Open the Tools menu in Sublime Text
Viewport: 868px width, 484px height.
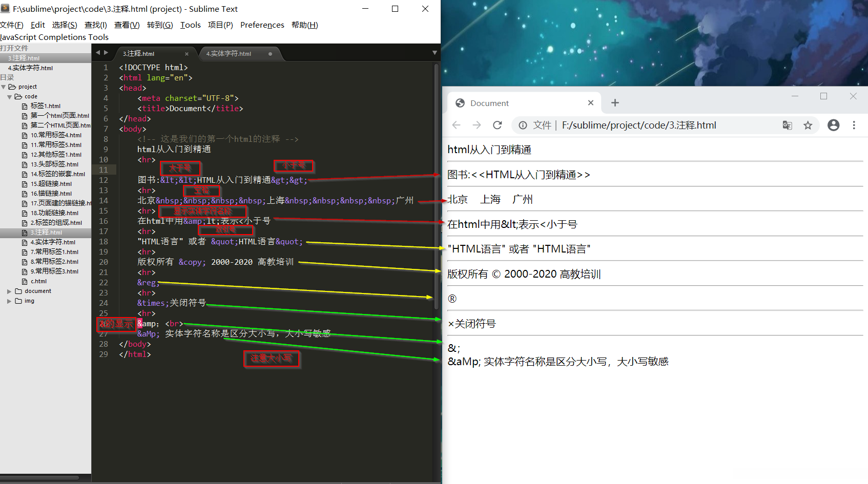click(190, 25)
